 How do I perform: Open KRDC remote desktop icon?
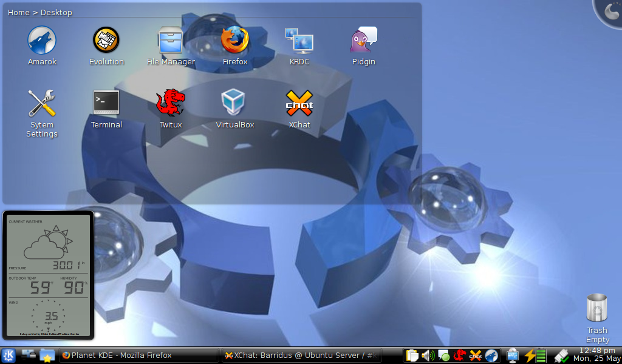(299, 41)
